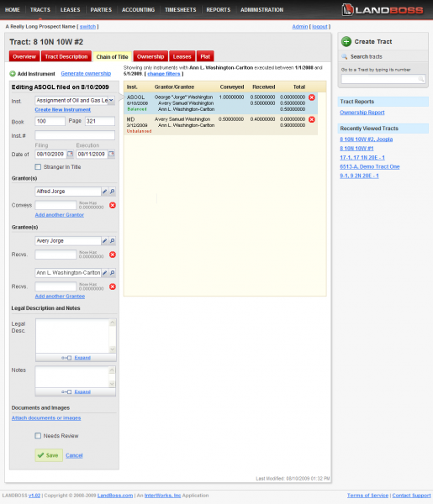Click the Go to a Tract number field
The image size is (433, 504).
tap(383, 79)
